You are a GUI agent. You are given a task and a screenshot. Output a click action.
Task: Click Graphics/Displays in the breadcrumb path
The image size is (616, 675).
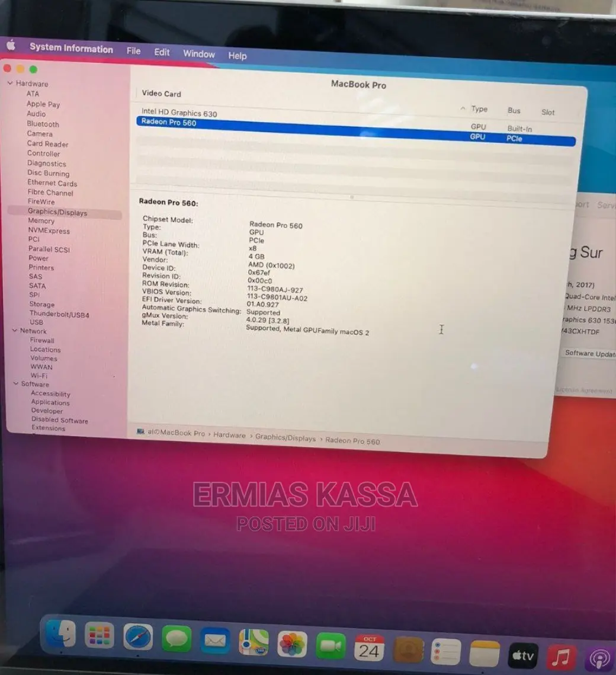(285, 439)
